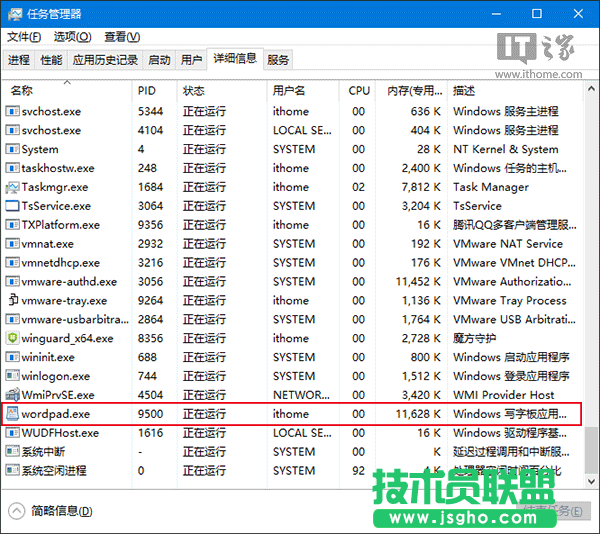Click the winguard_x64.exe green shield icon

pyautogui.click(x=12, y=338)
